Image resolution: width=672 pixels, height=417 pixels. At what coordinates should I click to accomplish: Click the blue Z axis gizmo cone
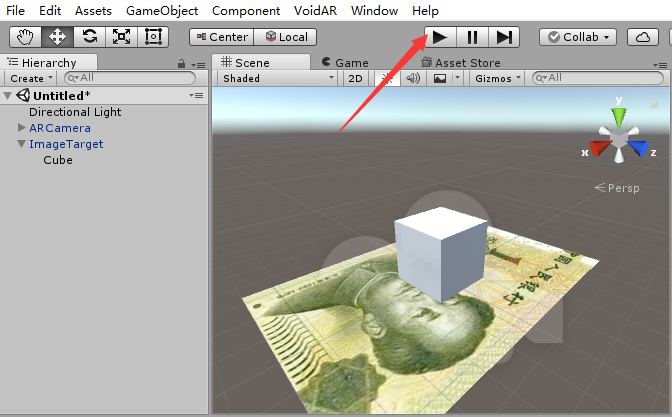coord(638,148)
